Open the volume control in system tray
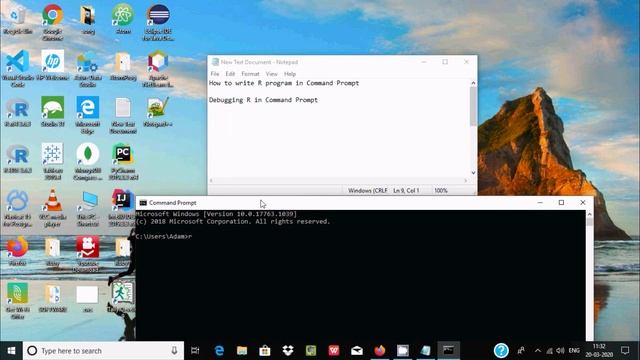Viewport: 640px width, 360px height. (x=560, y=351)
